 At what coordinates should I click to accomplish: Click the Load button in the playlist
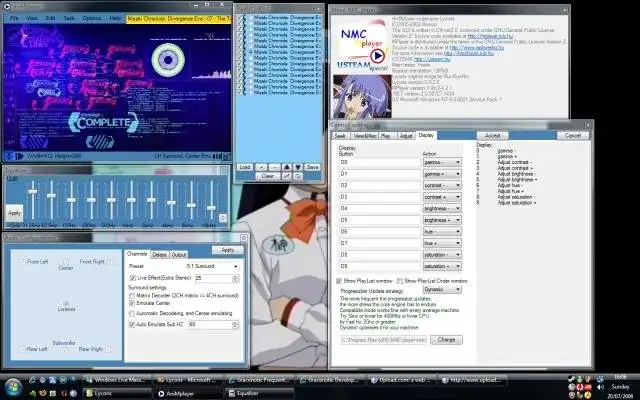(x=244, y=167)
